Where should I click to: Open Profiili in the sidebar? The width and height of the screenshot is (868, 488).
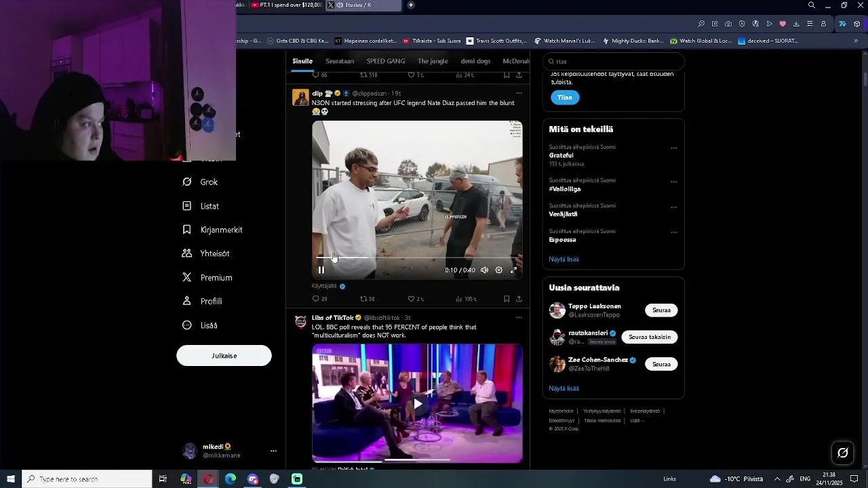202,302
